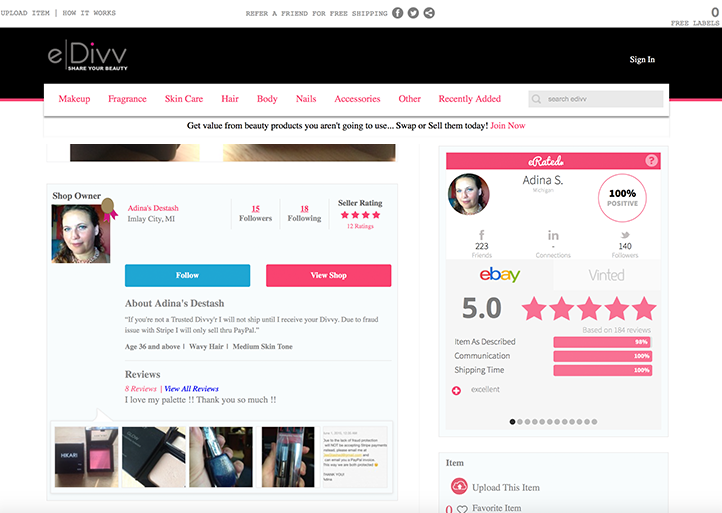Open the last thumbnail showing a text note
The height and width of the screenshot is (513, 722).
click(x=355, y=457)
